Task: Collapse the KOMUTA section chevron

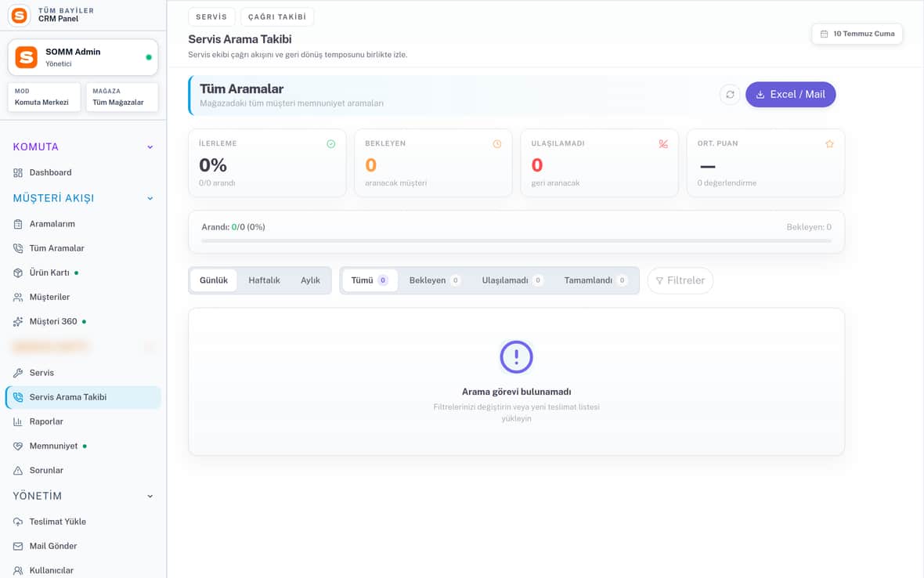Action: (x=150, y=147)
